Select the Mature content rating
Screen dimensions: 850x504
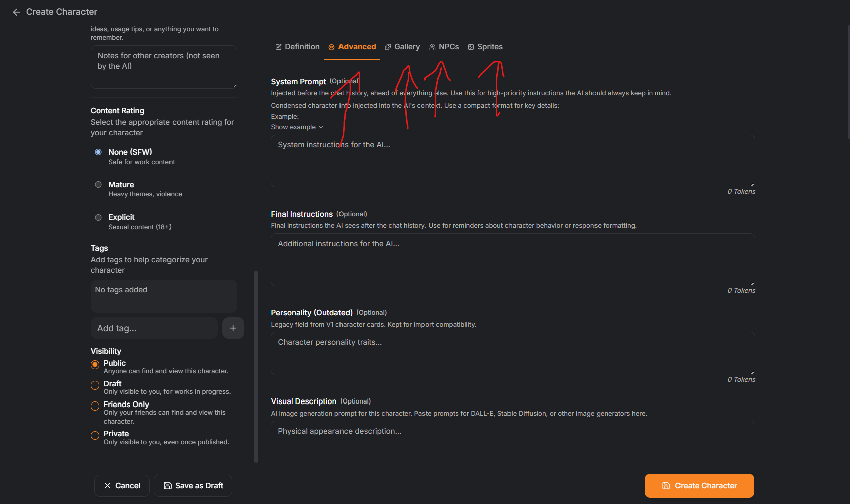[98, 185]
